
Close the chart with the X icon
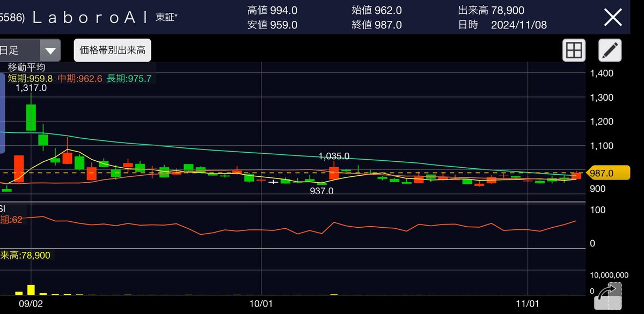tap(613, 17)
